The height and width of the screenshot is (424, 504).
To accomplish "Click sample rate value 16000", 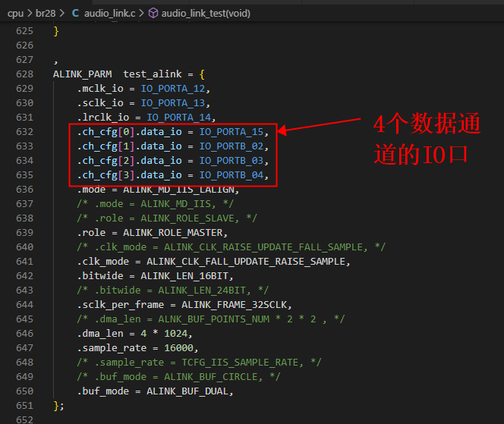I will tap(178, 348).
